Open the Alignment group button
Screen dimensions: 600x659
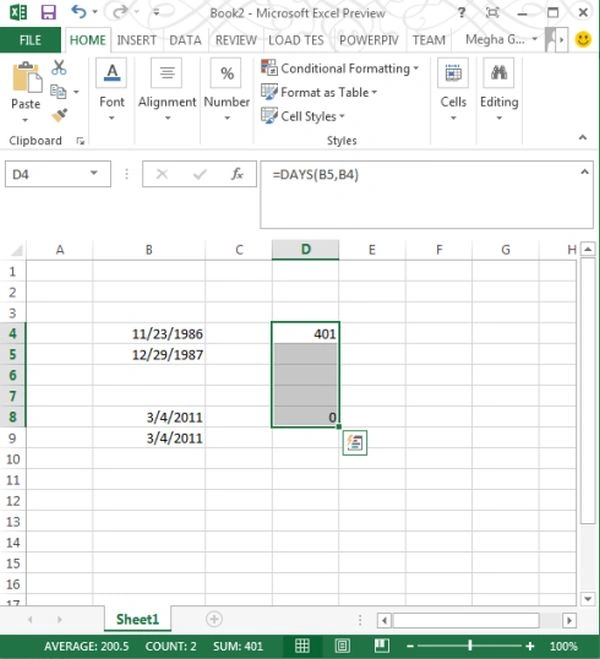(x=167, y=90)
